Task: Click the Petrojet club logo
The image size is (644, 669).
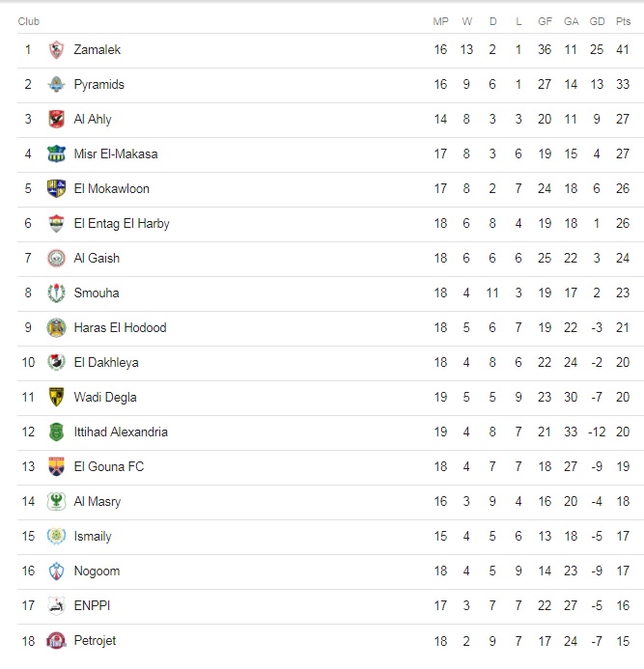Action: pyautogui.click(x=56, y=640)
